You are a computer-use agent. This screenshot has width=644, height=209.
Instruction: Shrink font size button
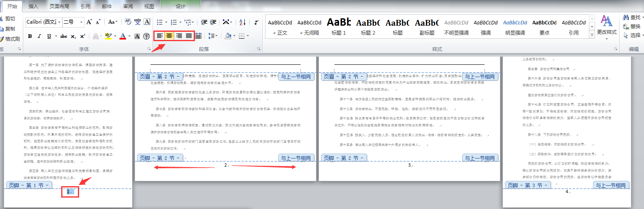point(98,22)
